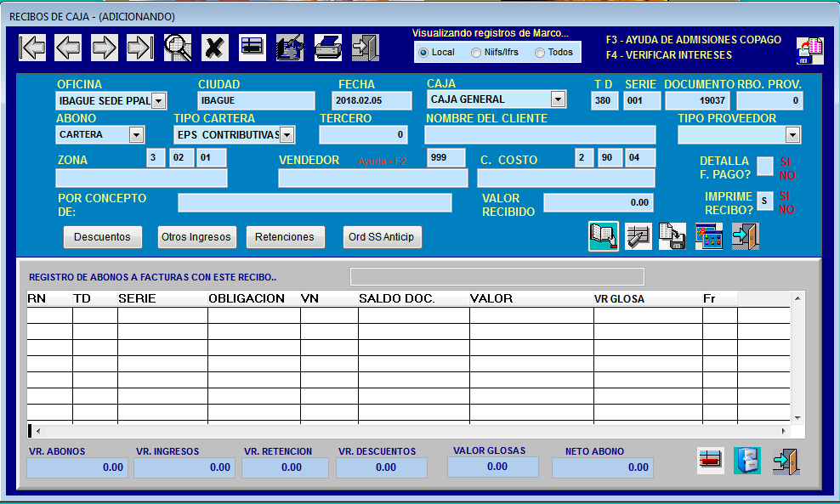Open Otros Ingresos

click(x=196, y=237)
